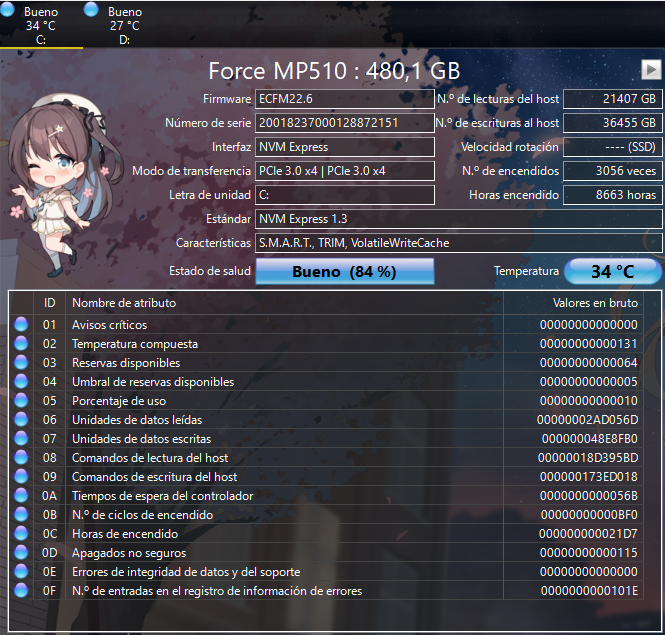665x635 pixels.
Task: Click the Bueno (84 %) health status button
Action: tap(345, 271)
